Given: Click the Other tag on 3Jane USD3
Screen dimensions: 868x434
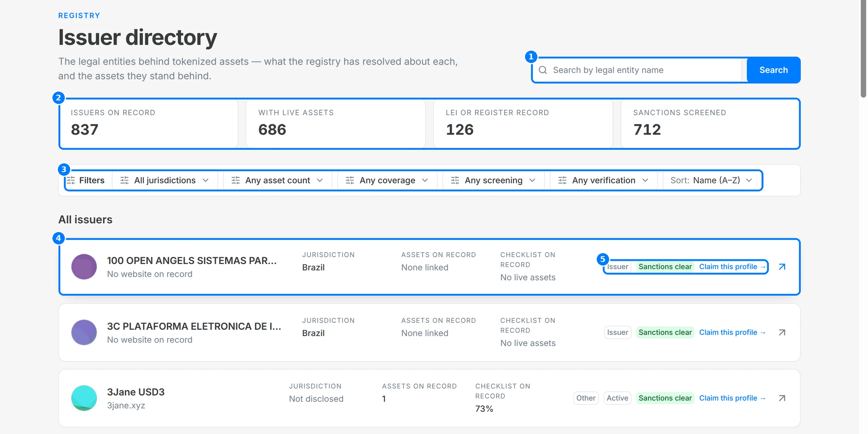Looking at the screenshot, I should (x=586, y=398).
